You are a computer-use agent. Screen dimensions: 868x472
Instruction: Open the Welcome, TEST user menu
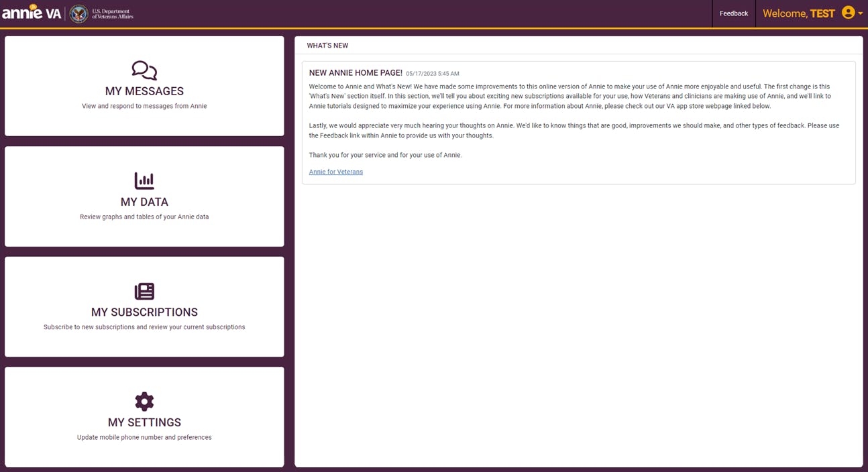point(798,13)
